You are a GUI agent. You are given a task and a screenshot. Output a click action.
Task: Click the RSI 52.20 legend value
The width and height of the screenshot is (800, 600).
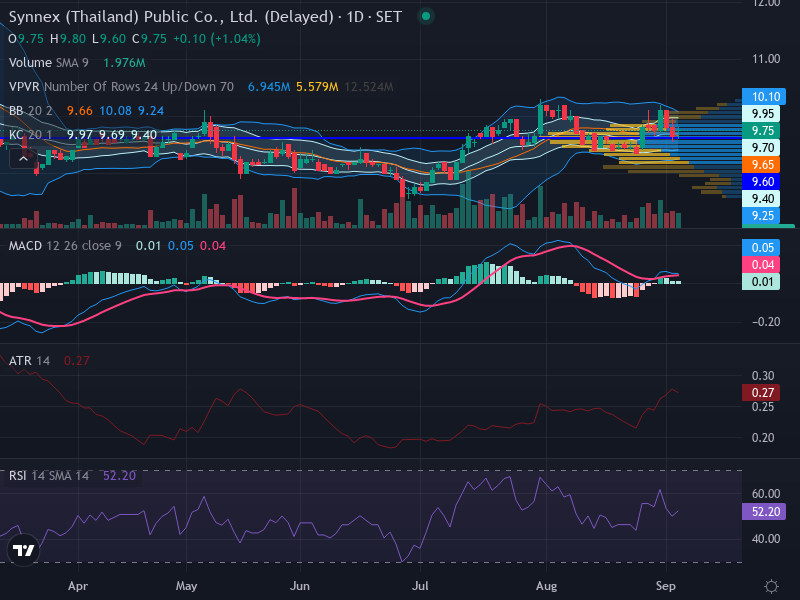click(119, 476)
